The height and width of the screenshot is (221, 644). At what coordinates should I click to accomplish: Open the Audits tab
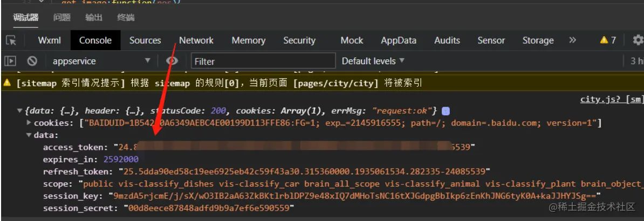447,40
